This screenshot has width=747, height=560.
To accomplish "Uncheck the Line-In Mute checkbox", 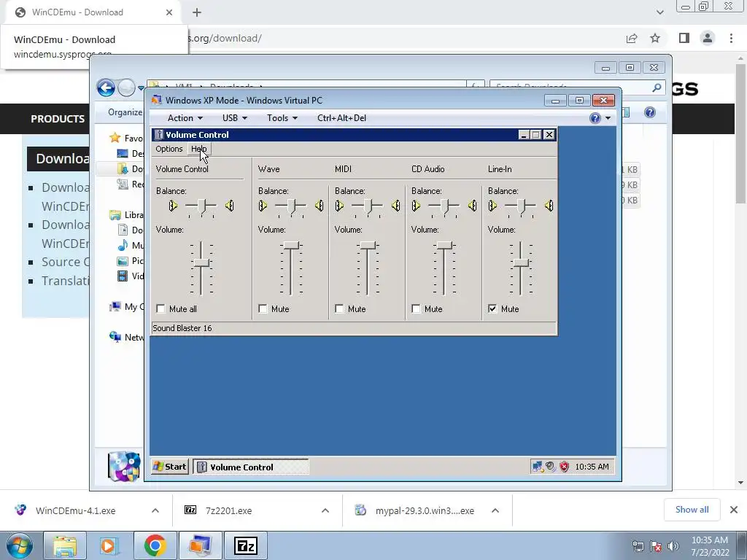I will 492,309.
